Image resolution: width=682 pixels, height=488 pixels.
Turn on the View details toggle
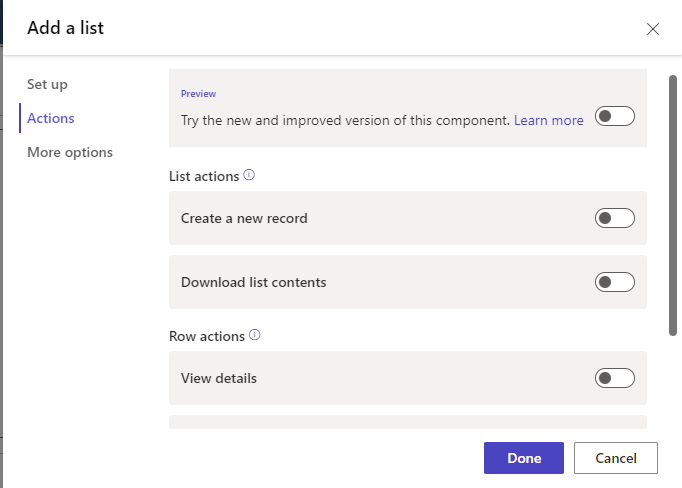coord(614,378)
